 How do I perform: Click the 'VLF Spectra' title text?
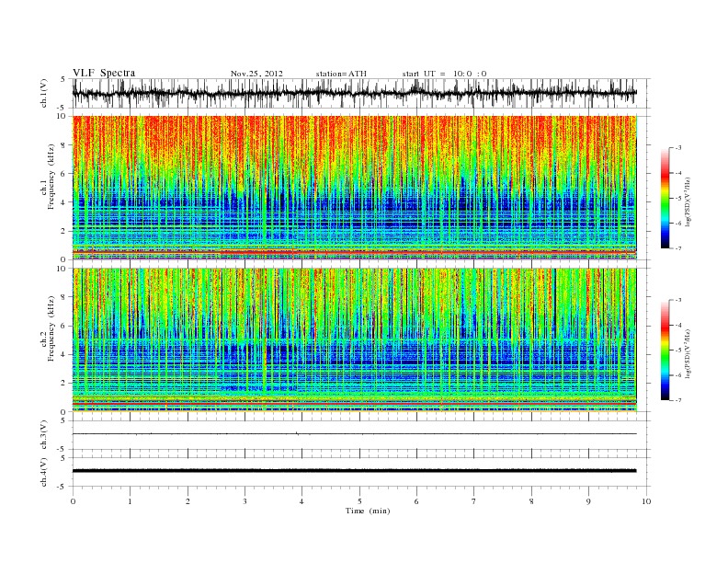(104, 73)
